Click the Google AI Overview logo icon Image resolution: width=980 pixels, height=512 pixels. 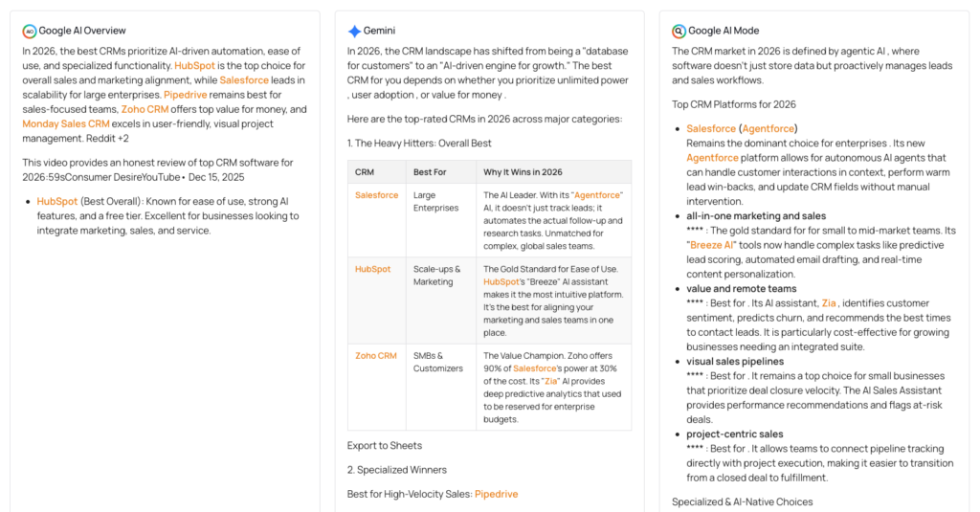[30, 31]
